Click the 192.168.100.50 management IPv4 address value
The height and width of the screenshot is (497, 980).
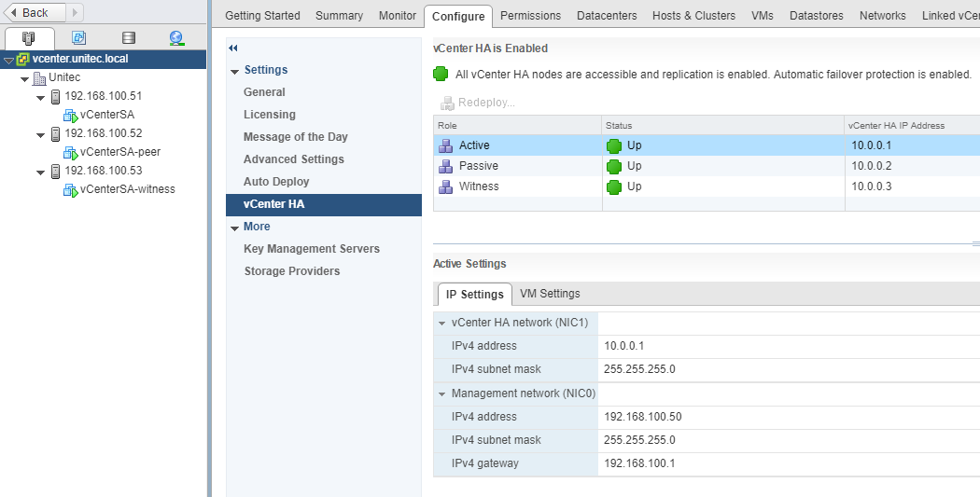[642, 417]
